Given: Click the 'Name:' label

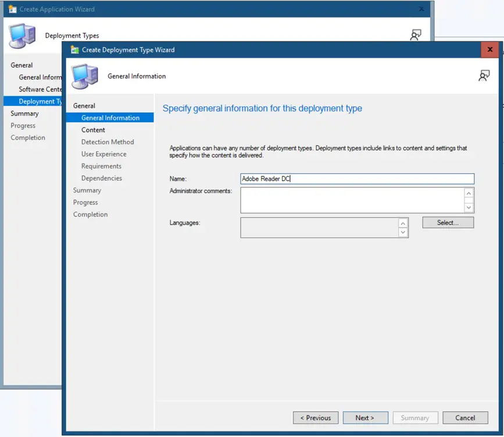Looking at the screenshot, I should pyautogui.click(x=178, y=179).
